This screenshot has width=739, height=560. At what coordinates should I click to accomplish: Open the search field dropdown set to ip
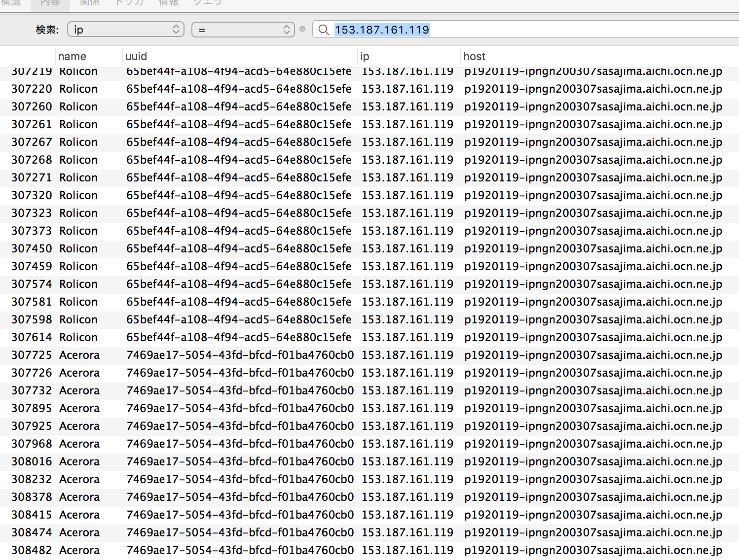click(x=126, y=30)
